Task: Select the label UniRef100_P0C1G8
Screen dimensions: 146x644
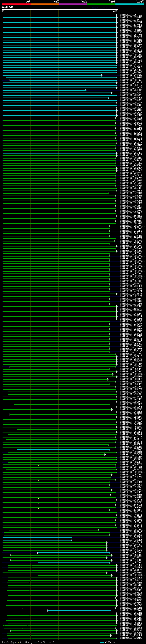Action: (131, 72)
